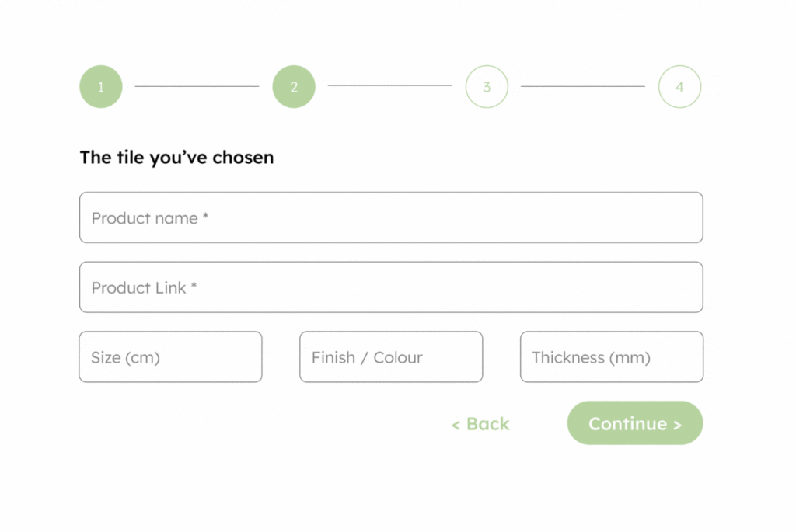The height and width of the screenshot is (532, 796).
Task: Jump to step 3 of the form
Action: point(487,87)
